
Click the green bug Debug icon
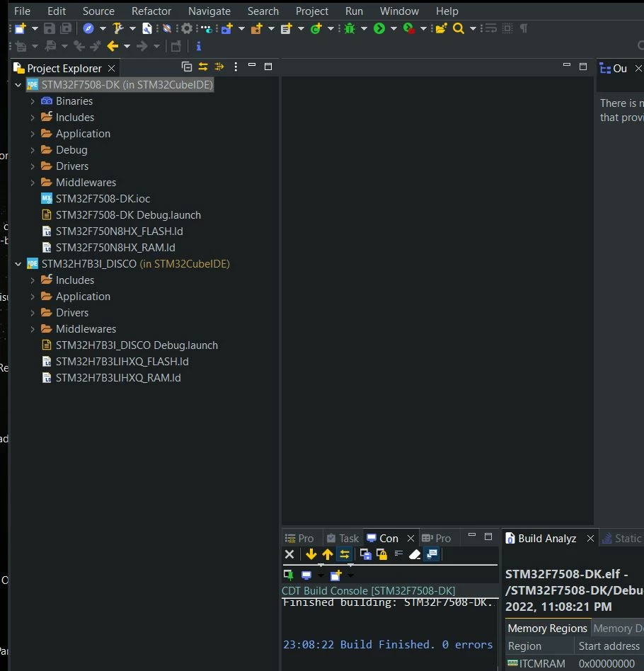point(350,29)
